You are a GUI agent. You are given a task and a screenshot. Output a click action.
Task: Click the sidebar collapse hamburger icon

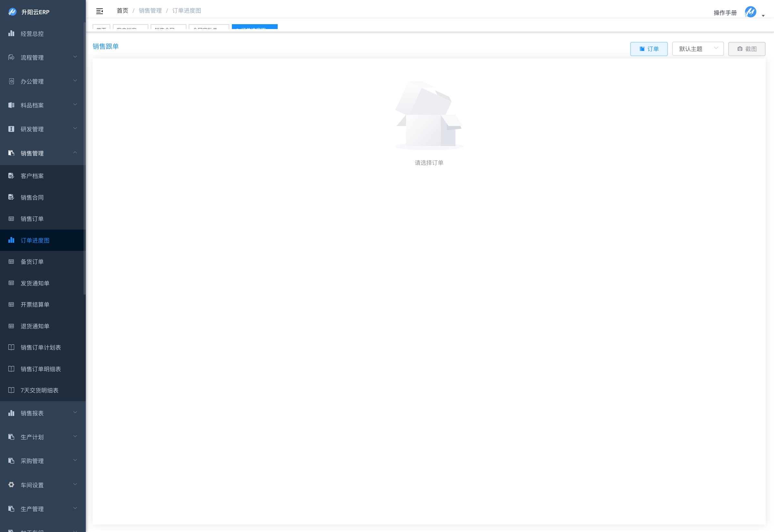point(99,11)
